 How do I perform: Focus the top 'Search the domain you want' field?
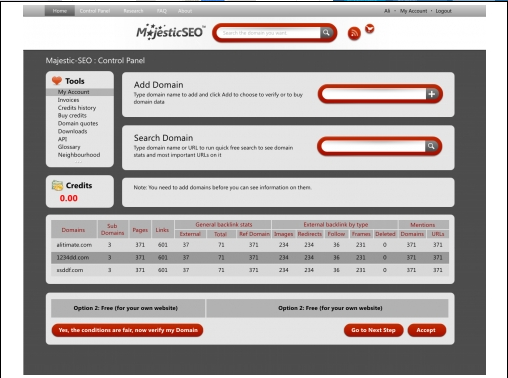pos(268,33)
